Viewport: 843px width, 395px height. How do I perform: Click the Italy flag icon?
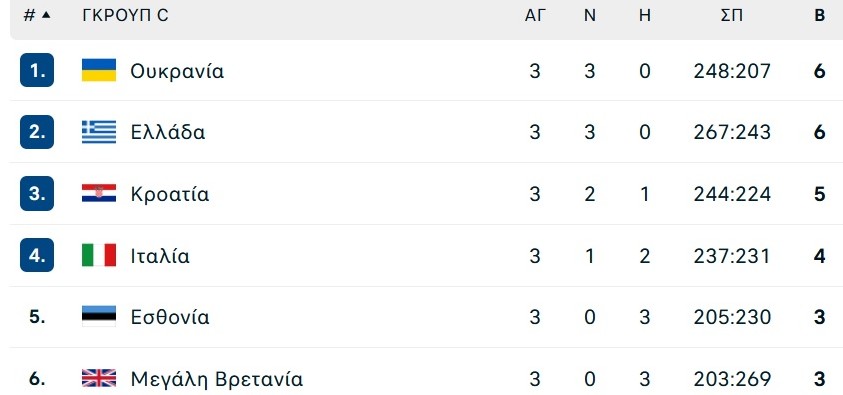point(99,255)
